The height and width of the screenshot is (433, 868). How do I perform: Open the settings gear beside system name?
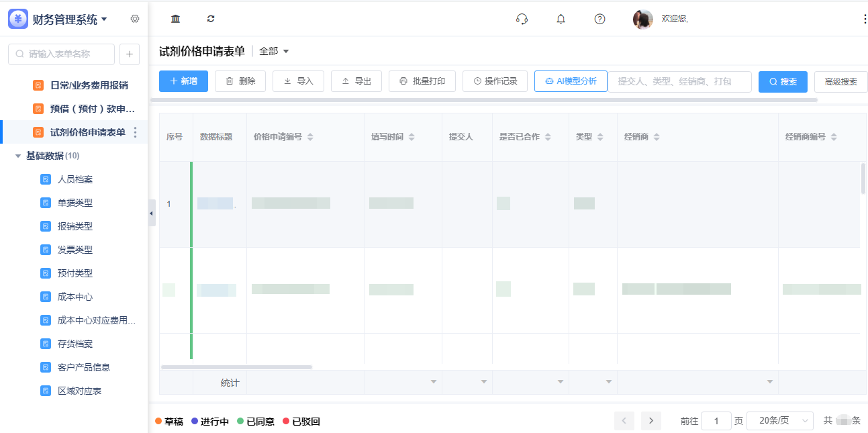click(135, 19)
